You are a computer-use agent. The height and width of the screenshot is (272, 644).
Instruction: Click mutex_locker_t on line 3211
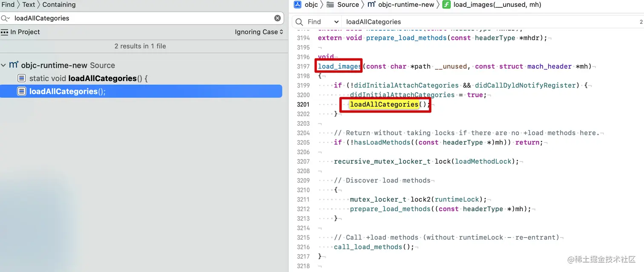(x=378, y=200)
